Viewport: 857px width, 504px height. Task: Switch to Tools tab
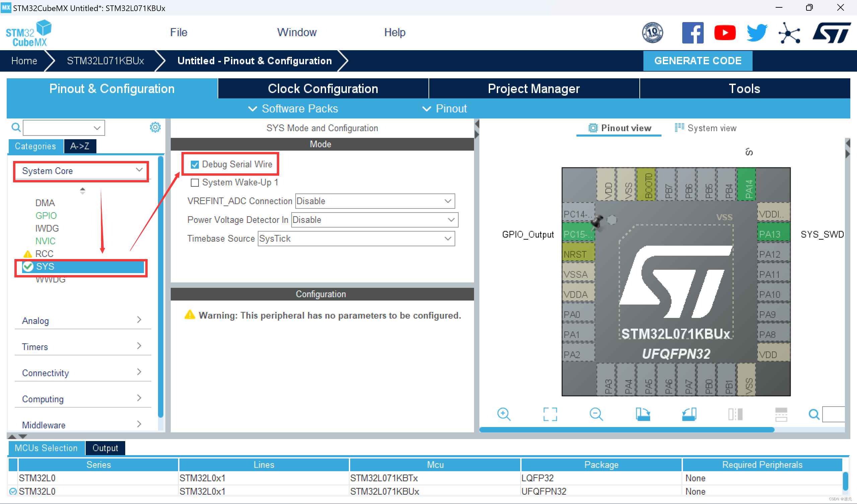(745, 88)
